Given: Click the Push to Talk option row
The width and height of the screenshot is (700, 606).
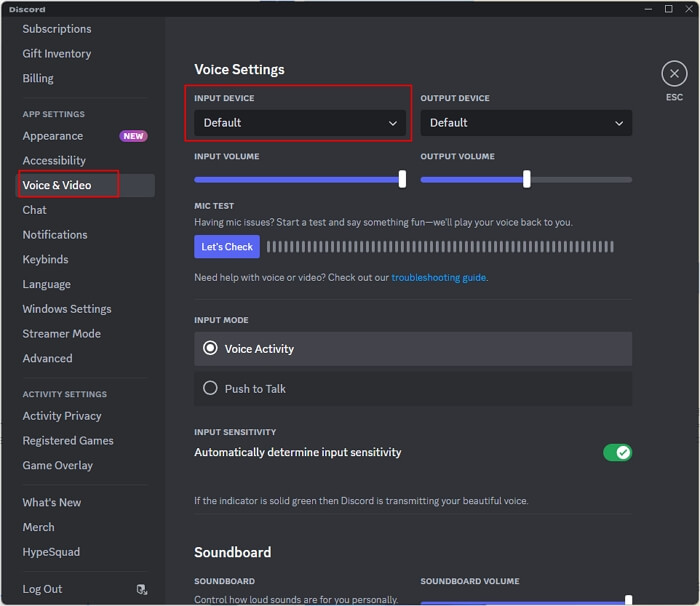Looking at the screenshot, I should 413,389.
